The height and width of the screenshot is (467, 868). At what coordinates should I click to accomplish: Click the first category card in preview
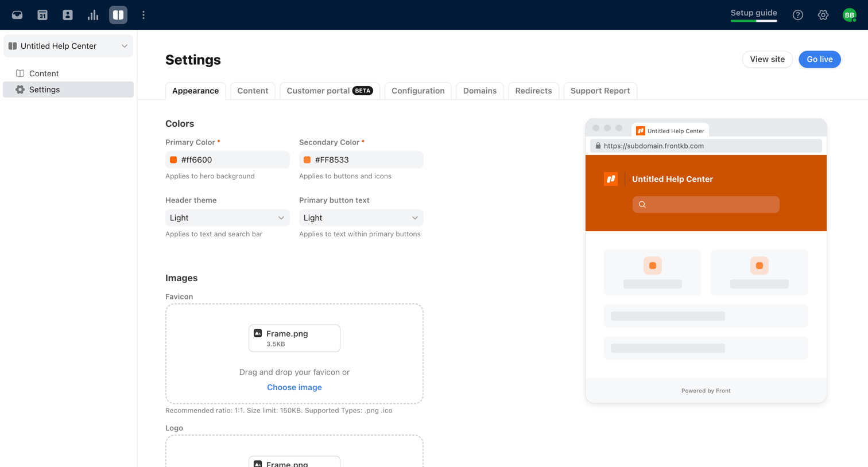pos(653,273)
